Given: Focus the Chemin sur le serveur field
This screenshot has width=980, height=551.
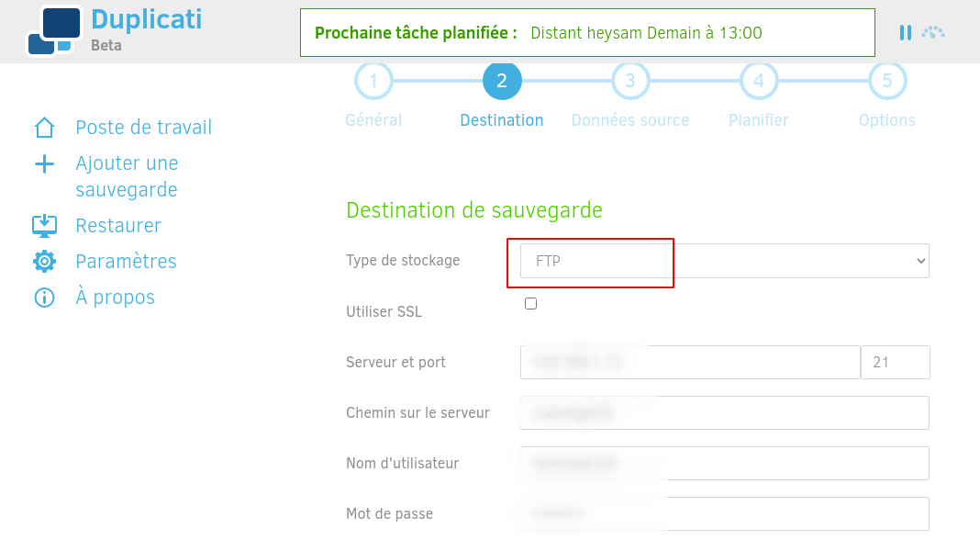Looking at the screenshot, I should coord(725,412).
